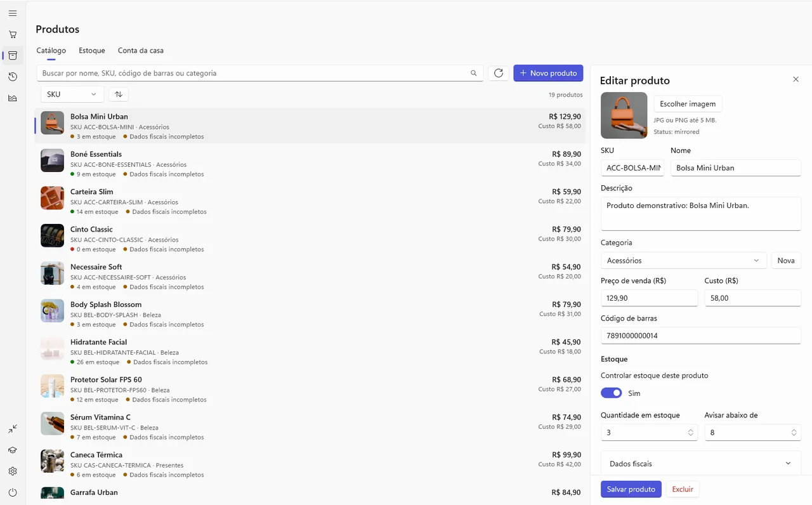Viewport: 812px width, 505px height.
Task: Select the Caneca Térmica product name
Action: [x=96, y=455]
